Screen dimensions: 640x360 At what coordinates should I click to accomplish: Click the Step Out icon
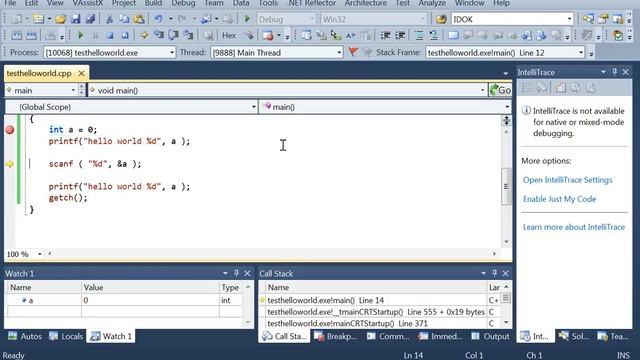pos(188,36)
